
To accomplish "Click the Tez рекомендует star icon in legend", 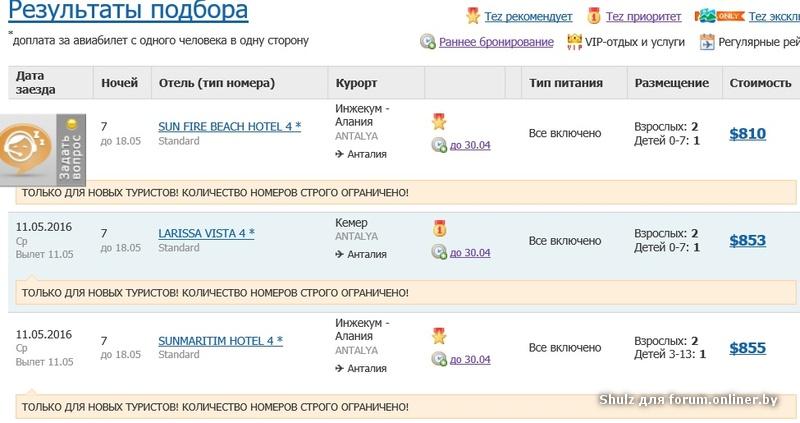I will coord(473,16).
